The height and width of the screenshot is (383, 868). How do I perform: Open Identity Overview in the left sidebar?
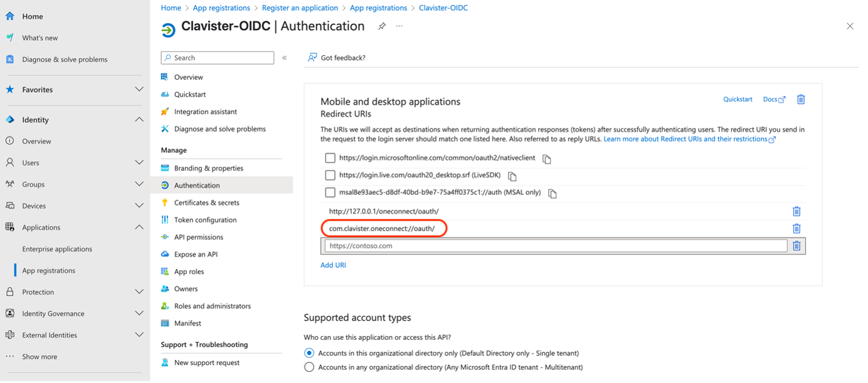coord(36,141)
